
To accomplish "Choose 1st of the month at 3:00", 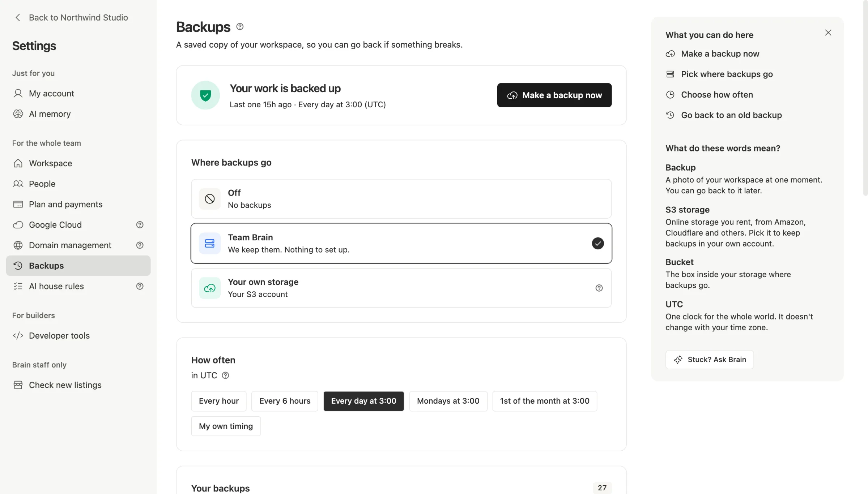I will click(x=545, y=401).
